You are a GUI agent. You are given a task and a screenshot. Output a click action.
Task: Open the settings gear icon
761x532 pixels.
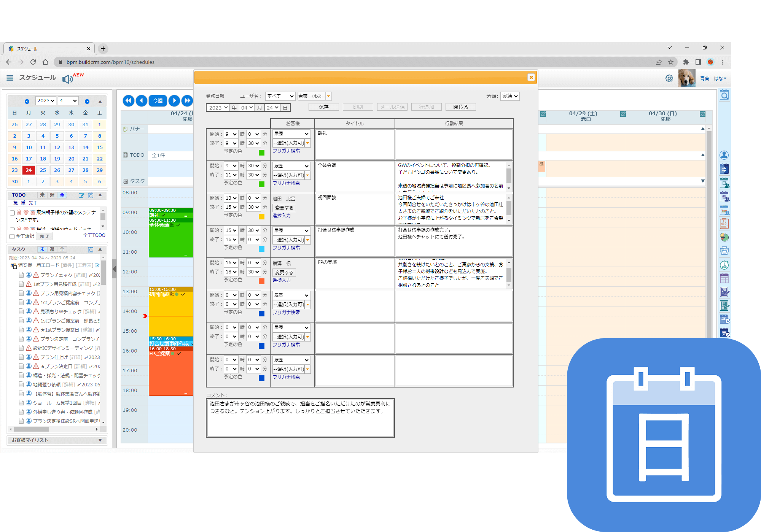tap(669, 78)
